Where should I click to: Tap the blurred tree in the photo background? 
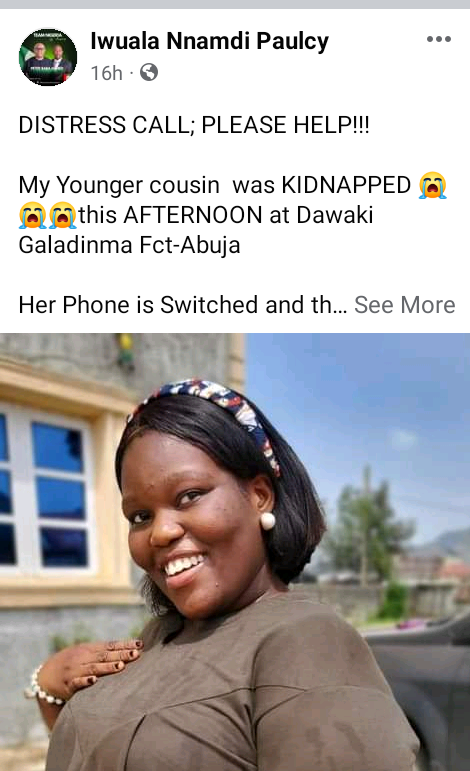point(366,529)
